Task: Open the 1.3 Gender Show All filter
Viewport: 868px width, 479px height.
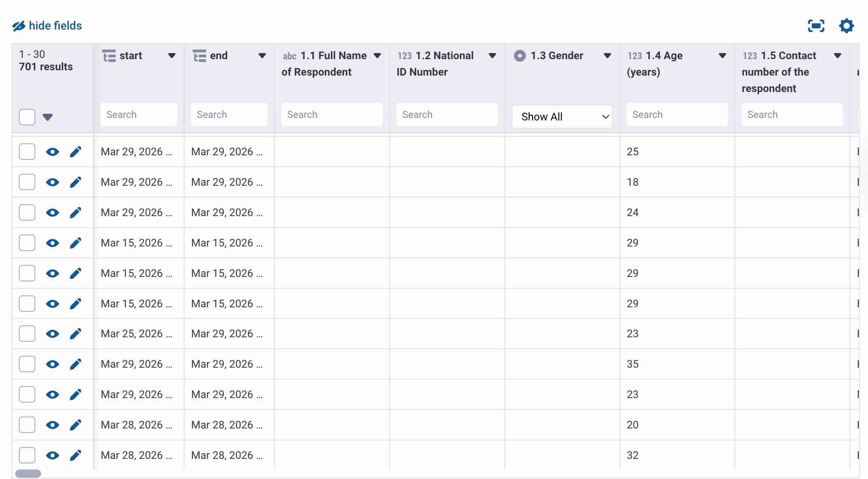Action: (562, 117)
